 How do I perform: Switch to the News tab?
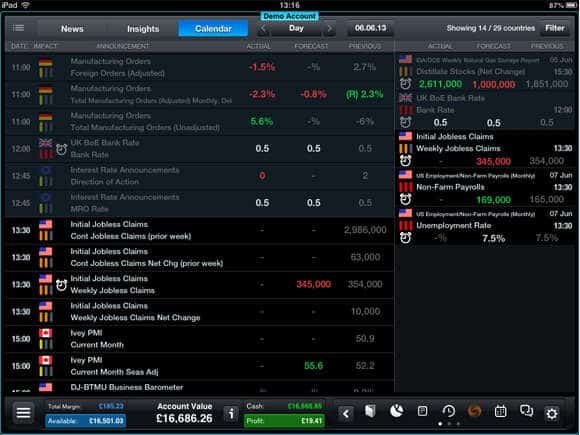pyautogui.click(x=72, y=28)
